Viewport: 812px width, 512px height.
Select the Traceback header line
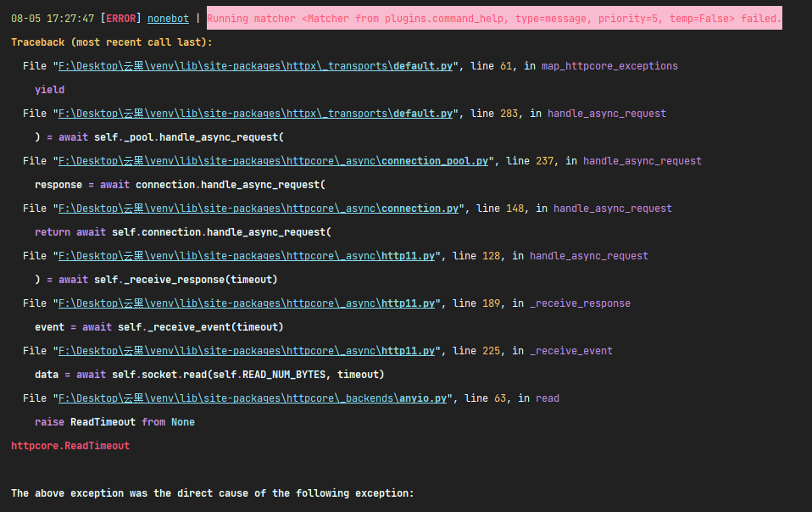click(x=110, y=42)
